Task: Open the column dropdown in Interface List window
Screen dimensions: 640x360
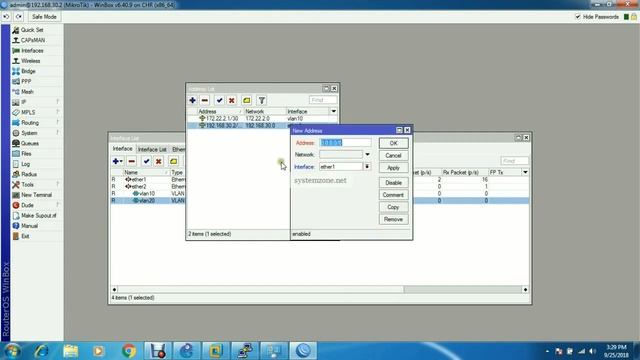Action: [x=525, y=173]
